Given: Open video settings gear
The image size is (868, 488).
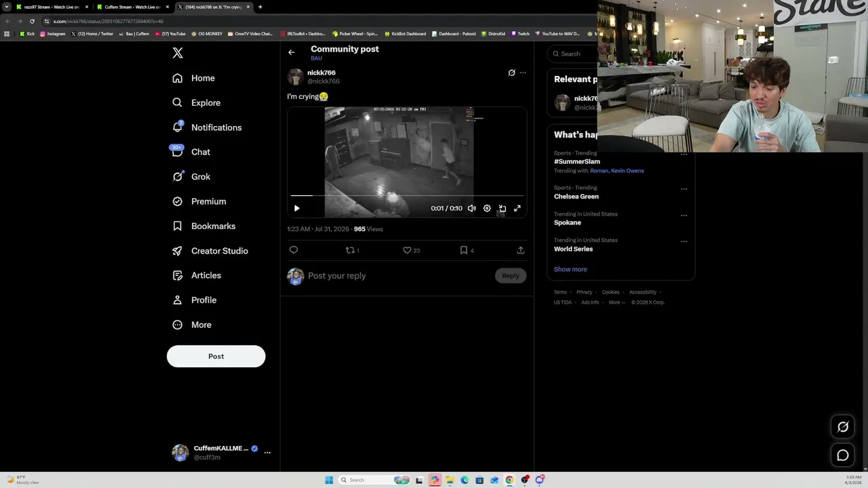Looking at the screenshot, I should click(x=487, y=209).
